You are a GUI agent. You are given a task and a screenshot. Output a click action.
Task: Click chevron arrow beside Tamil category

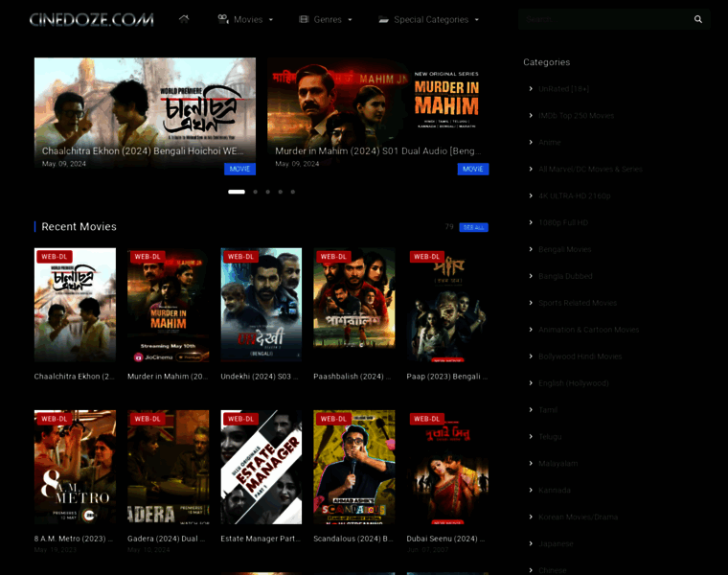(531, 409)
